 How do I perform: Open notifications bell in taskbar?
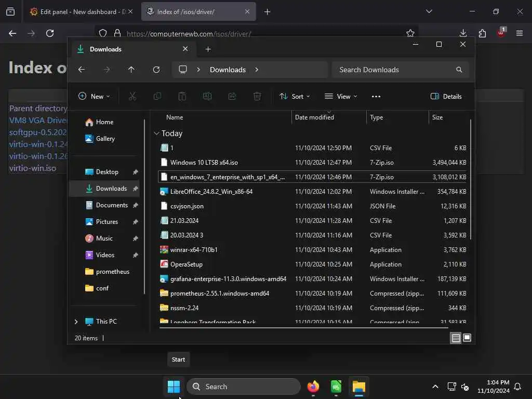pyautogui.click(x=517, y=387)
